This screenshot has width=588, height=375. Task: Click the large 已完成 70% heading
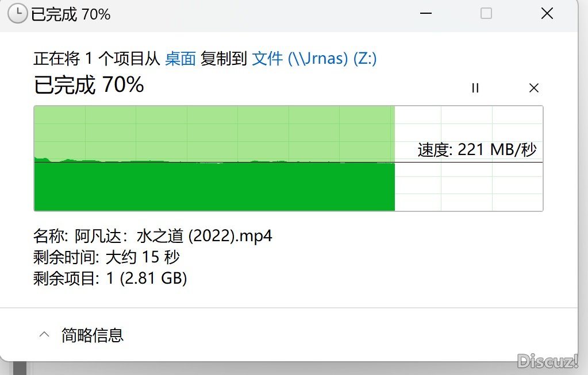[x=89, y=84]
